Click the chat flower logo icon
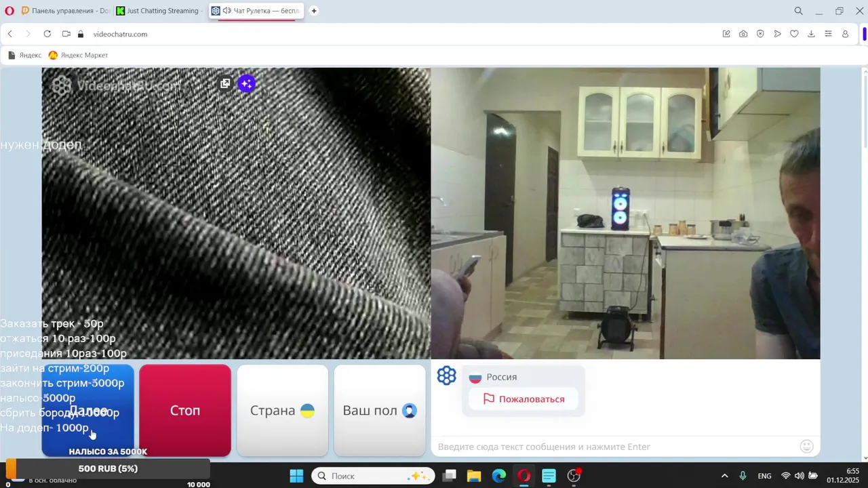 (447, 375)
